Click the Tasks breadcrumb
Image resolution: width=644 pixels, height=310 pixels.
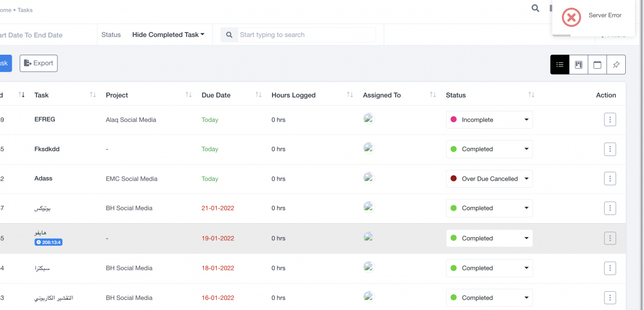tap(25, 10)
